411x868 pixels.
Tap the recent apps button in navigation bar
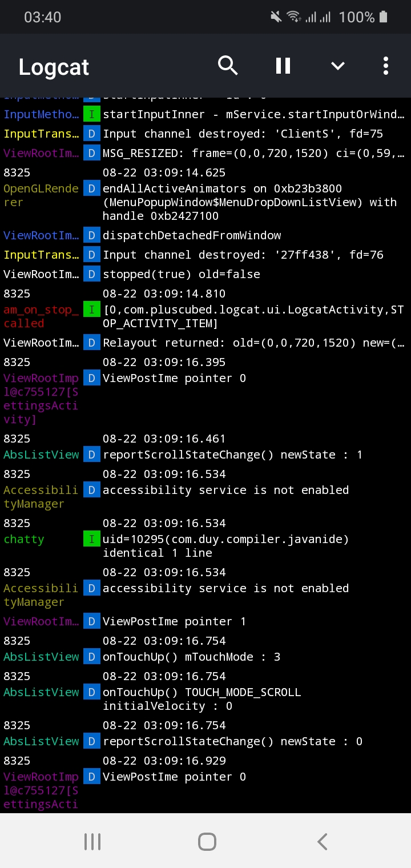tap(92, 841)
